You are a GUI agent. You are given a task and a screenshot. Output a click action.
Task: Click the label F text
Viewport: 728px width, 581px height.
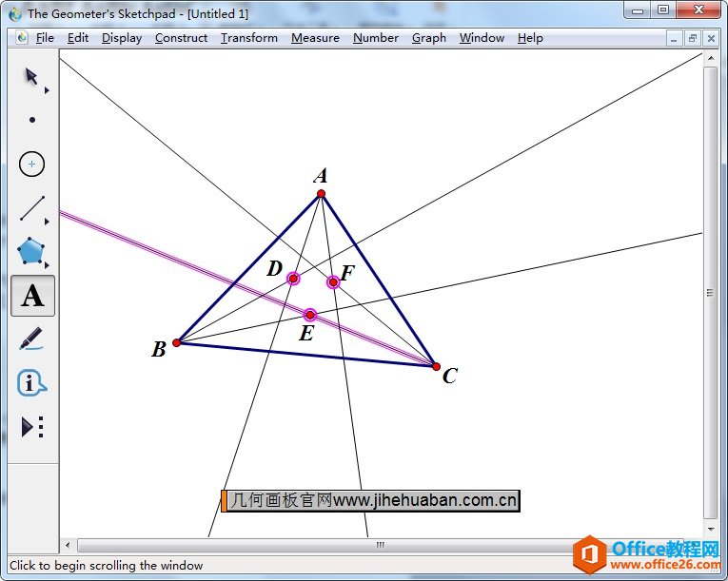347,273
